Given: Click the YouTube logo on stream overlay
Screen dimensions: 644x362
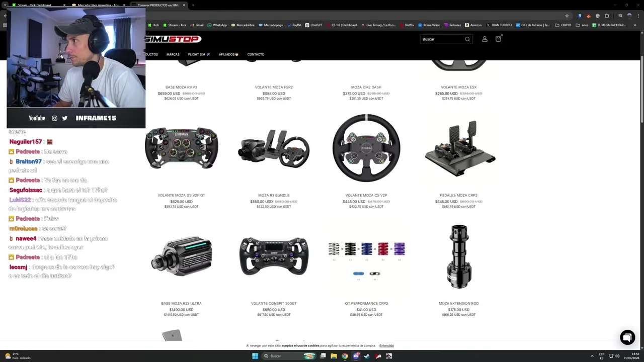Looking at the screenshot, I should click(37, 118).
